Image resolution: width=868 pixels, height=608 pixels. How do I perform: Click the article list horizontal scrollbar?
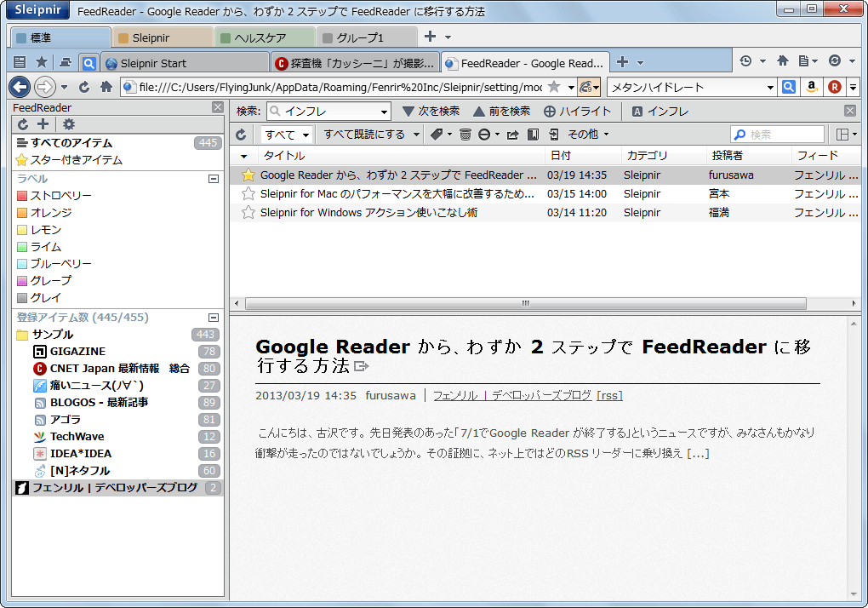526,303
